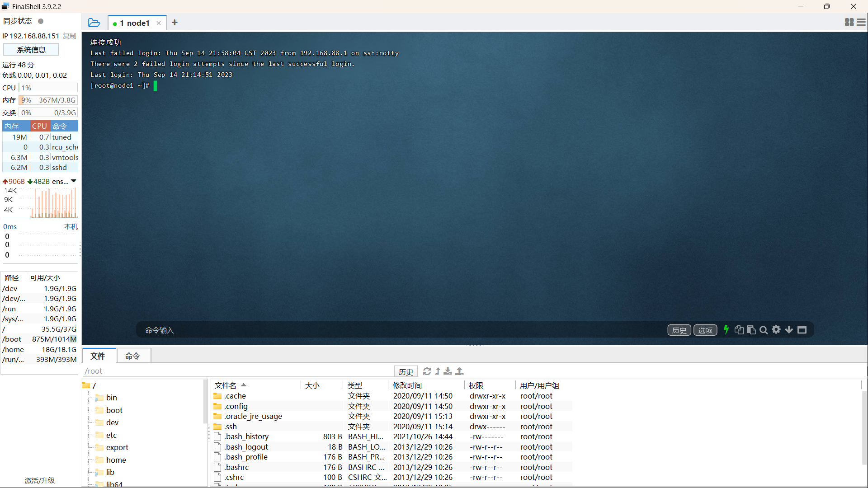
Task: Click the 选项 button in terminal bar
Action: 705,330
